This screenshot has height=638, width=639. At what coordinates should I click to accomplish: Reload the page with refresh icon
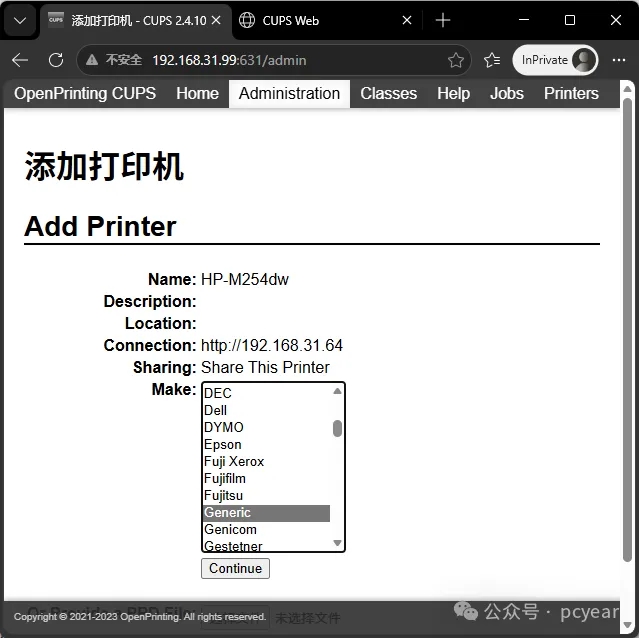[56, 60]
